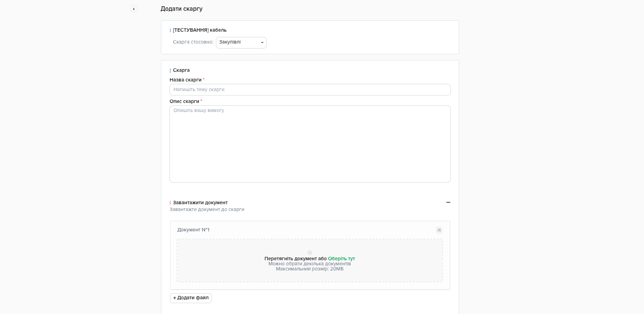The height and width of the screenshot is (314, 644).
Task: Click the Скарга section heading
Action: (x=181, y=71)
